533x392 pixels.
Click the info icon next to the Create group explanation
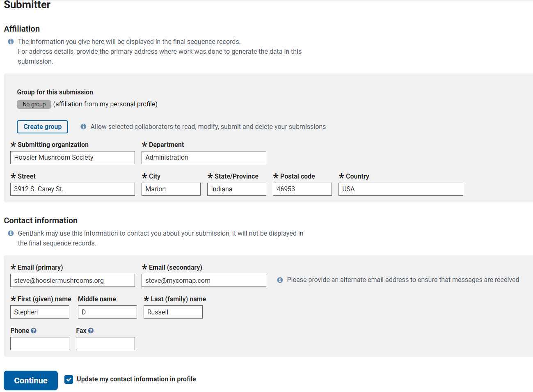pyautogui.click(x=83, y=127)
